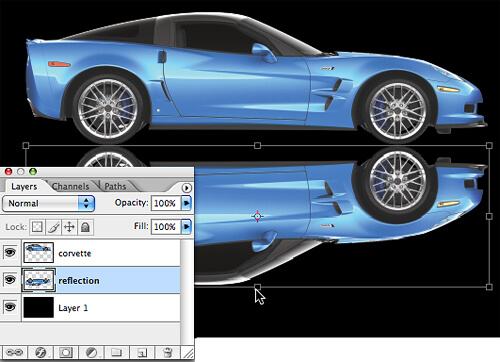500x362 pixels.
Task: Select the Layer 1 black thumbnail
Action: [x=38, y=307]
